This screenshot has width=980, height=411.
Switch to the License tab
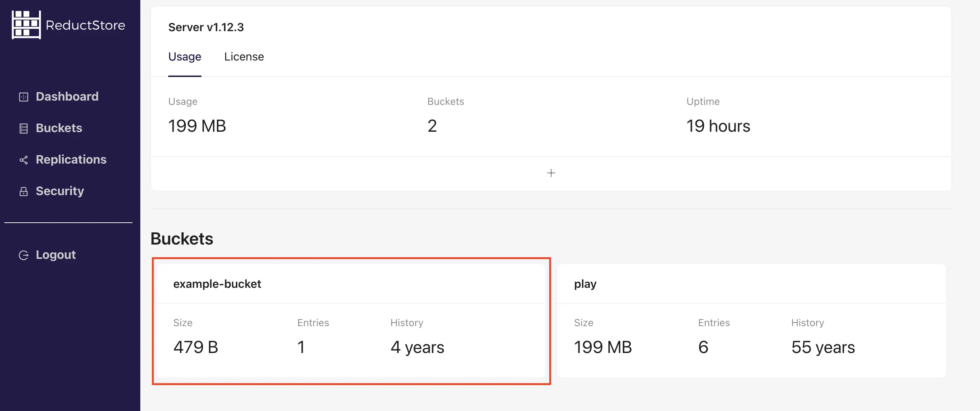point(244,56)
